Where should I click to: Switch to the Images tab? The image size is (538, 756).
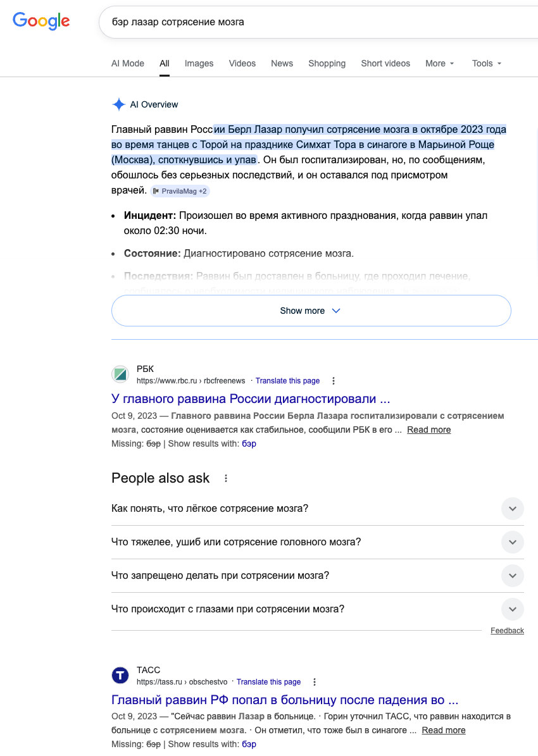coord(199,63)
